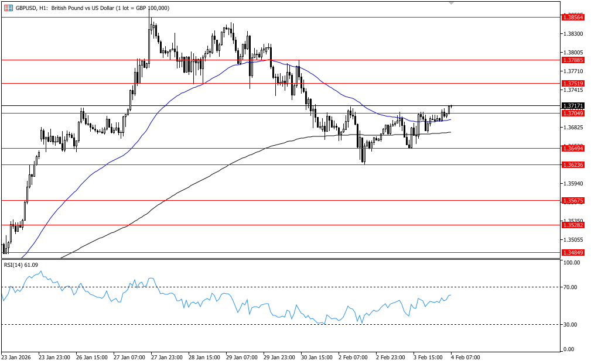Click the RSI 70.00 level on scale
Viewport: 591px width, 364px height.
pos(570,287)
